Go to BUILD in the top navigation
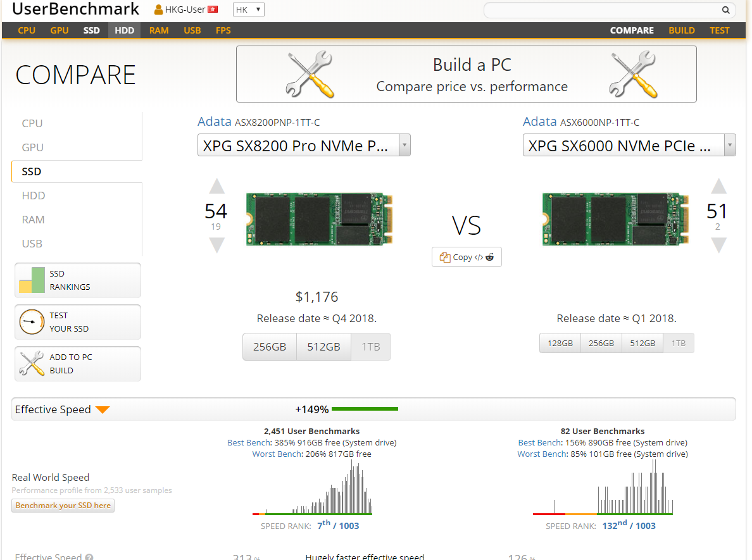Viewport: 752px width, 560px height. coord(682,30)
